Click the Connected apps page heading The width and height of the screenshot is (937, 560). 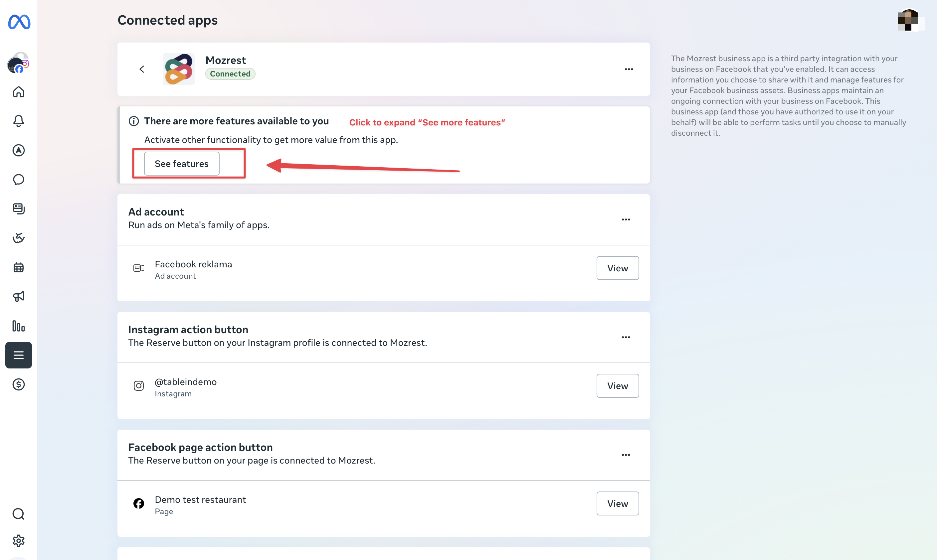(168, 20)
